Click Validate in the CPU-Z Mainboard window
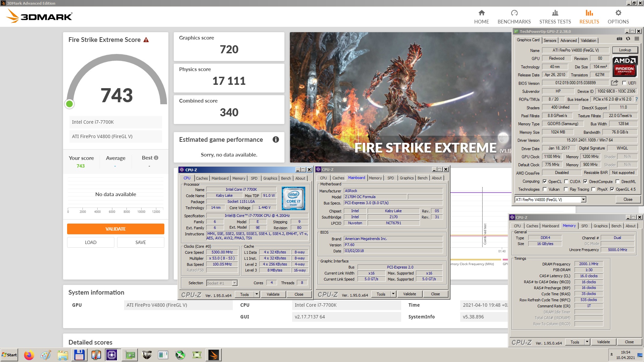 tap(409, 294)
